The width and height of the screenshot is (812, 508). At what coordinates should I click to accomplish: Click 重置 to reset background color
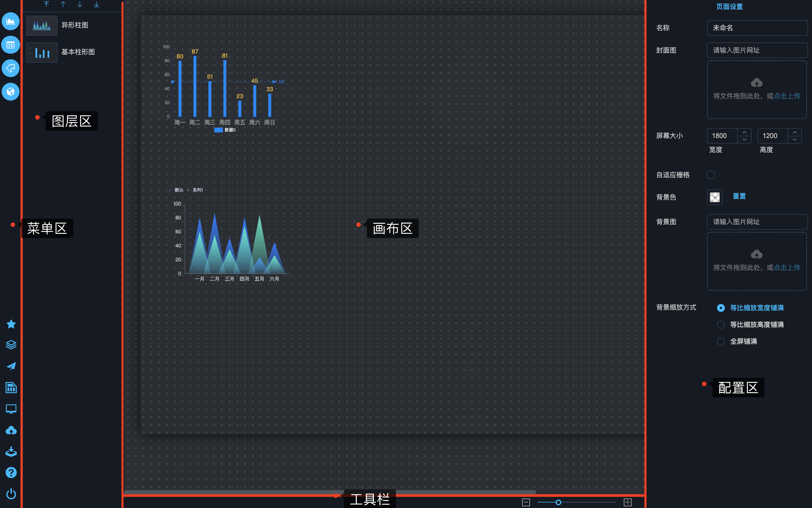point(739,196)
